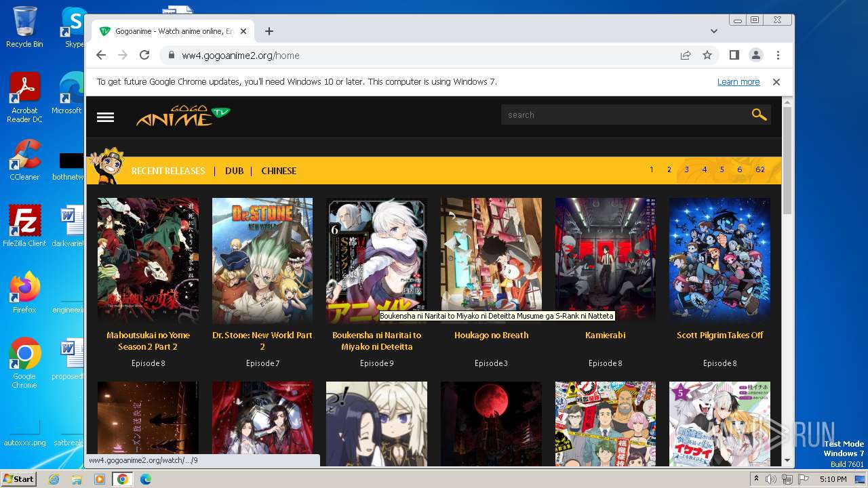Switch to the CHINESE tab
The height and width of the screenshot is (488, 868).
[x=279, y=171]
